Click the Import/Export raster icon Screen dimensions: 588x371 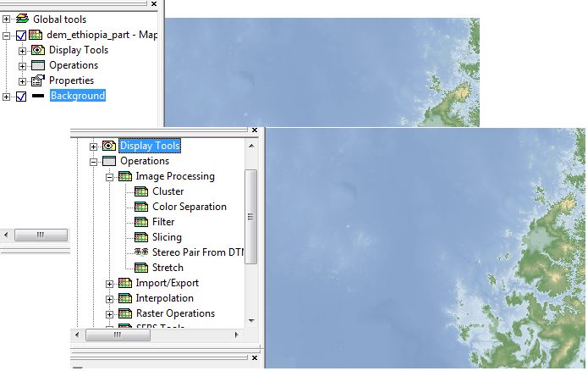point(125,283)
